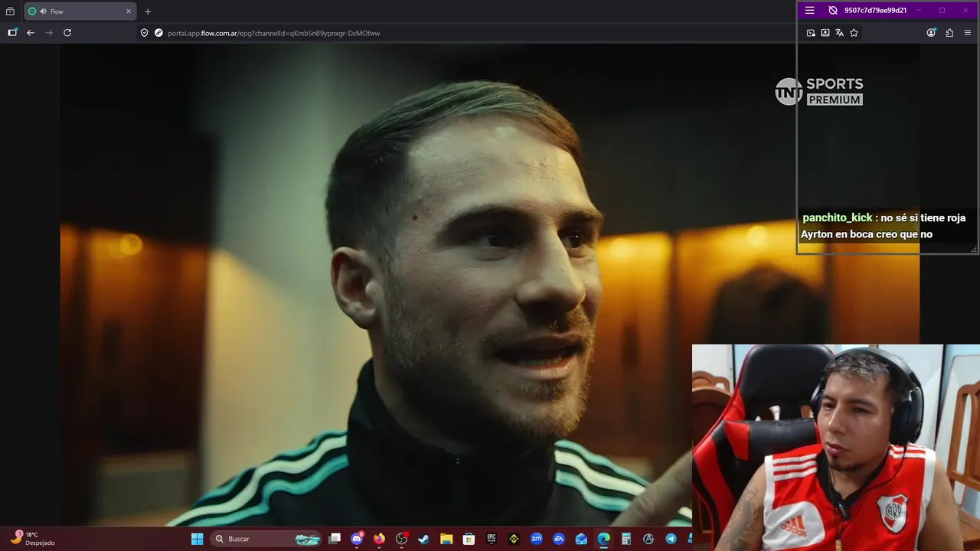This screenshot has height=551, width=980.
Task: Translate this page icon
Action: click(x=839, y=33)
